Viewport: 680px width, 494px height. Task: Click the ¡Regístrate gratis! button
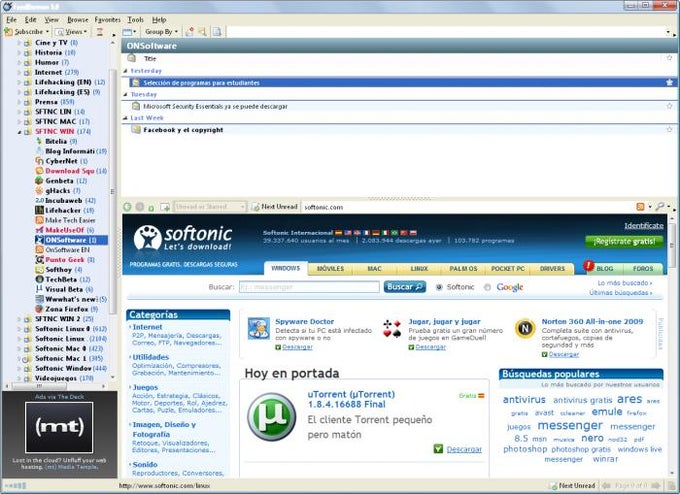[624, 242]
